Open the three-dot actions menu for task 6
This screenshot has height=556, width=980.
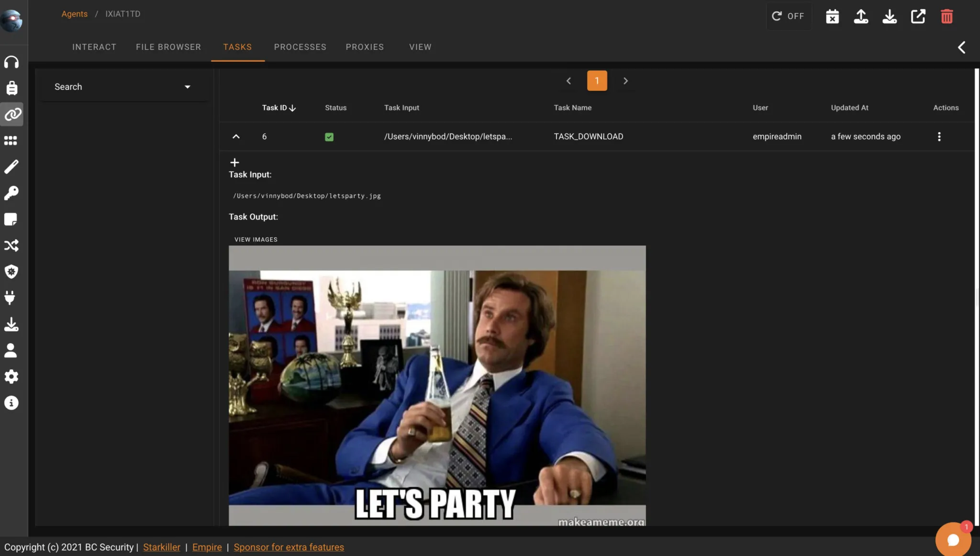coord(939,137)
